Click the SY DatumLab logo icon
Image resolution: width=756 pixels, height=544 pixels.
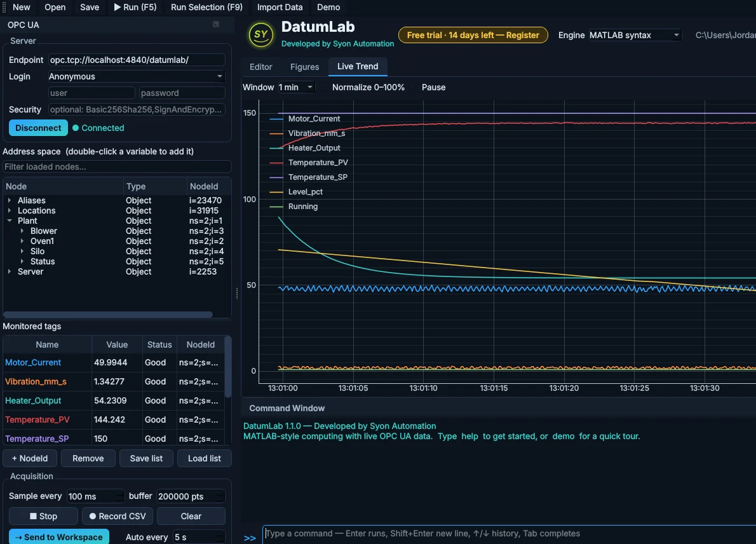[x=261, y=35]
